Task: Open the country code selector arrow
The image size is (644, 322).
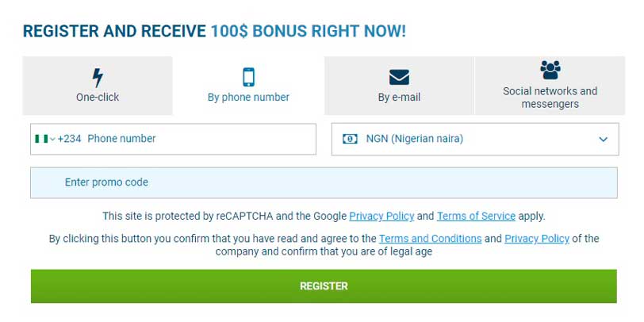Action: [x=53, y=139]
